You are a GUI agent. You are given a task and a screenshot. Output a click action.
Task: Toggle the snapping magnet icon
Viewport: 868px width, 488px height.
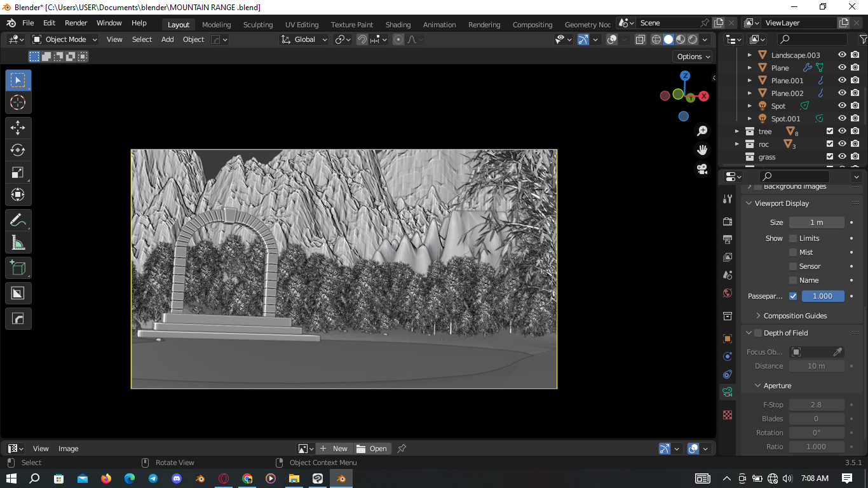click(x=362, y=39)
